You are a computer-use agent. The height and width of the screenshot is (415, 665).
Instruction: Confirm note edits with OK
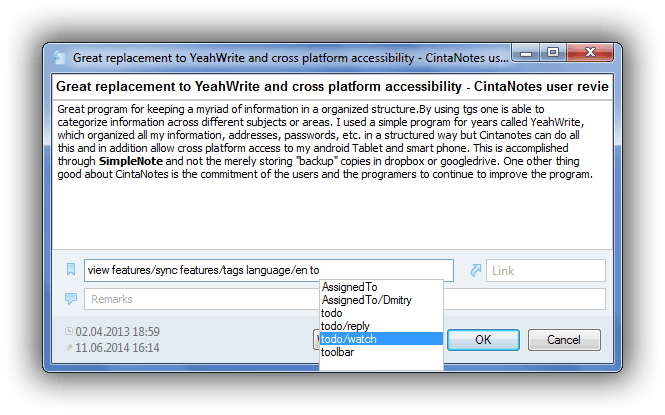click(483, 340)
